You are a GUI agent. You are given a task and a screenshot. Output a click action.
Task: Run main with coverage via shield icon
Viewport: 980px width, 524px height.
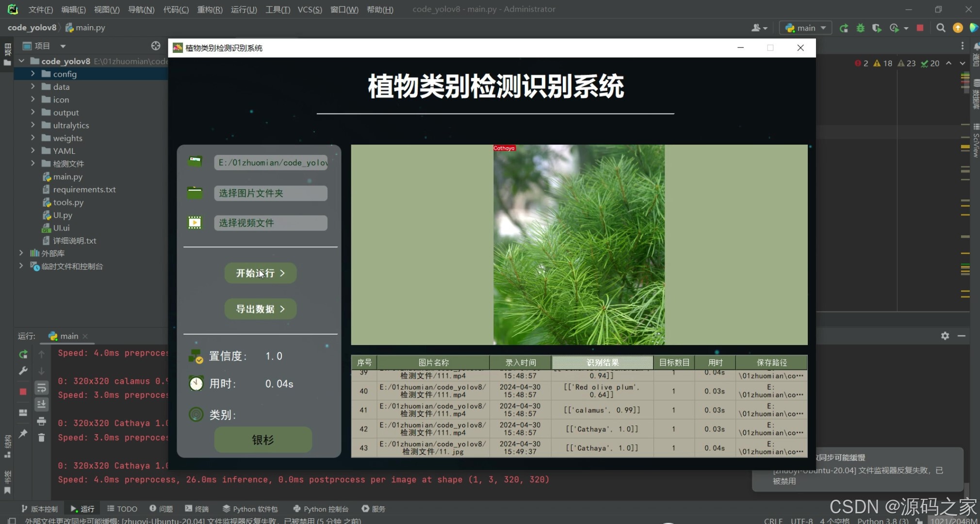(x=877, y=28)
